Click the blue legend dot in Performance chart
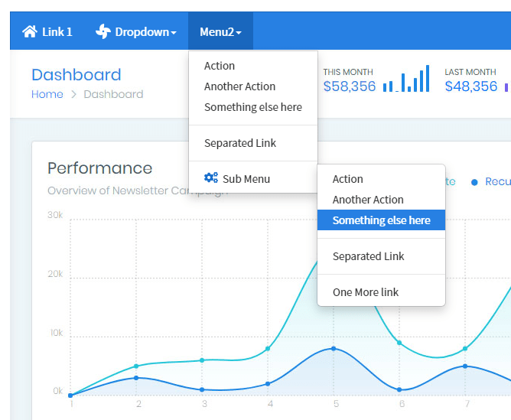This screenshot has height=420, width=511. [474, 182]
